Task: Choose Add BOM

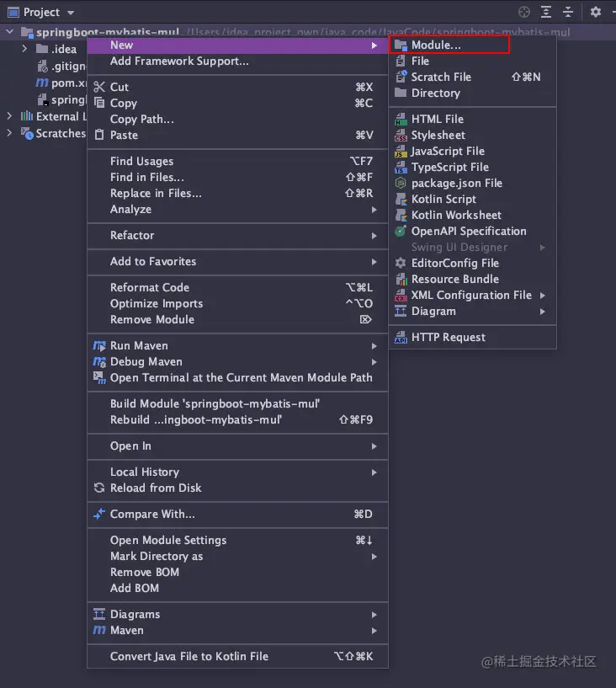Action: coord(237,589)
